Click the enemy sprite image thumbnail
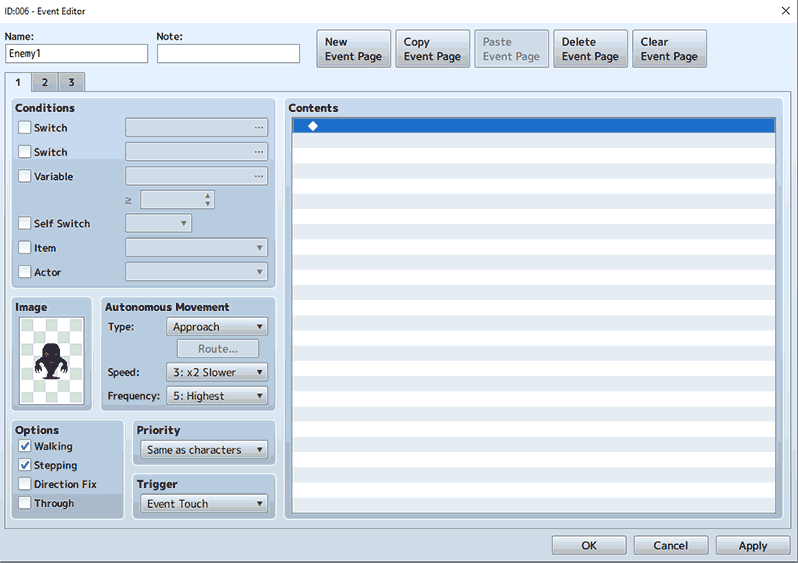798x563 pixels. pyautogui.click(x=51, y=361)
